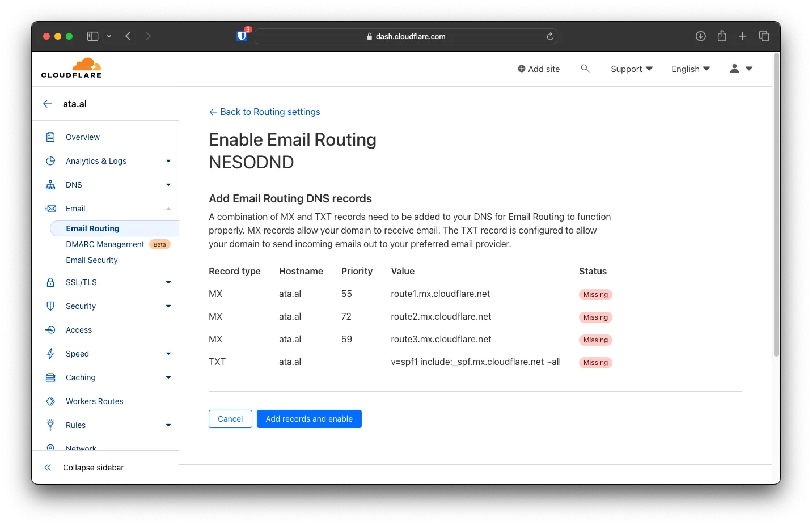Toggle the Safari sidebar icon
The height and width of the screenshot is (526, 812).
pos(92,36)
